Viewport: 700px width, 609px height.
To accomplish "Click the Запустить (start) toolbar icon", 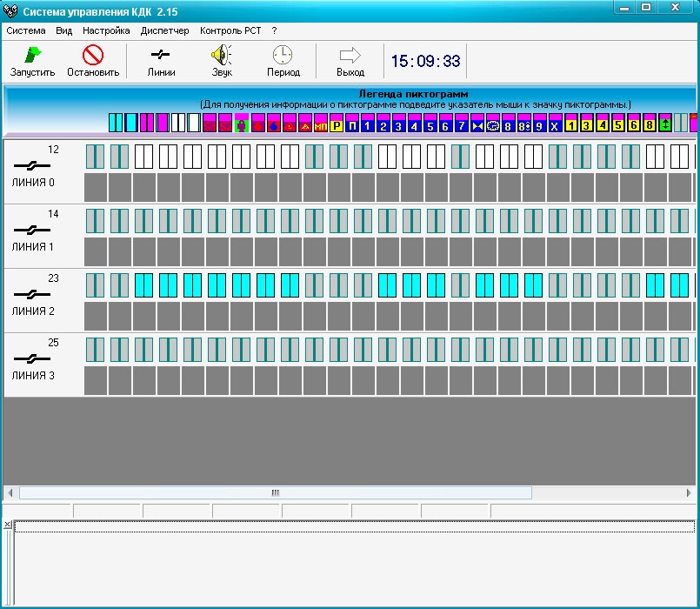I will [32, 56].
